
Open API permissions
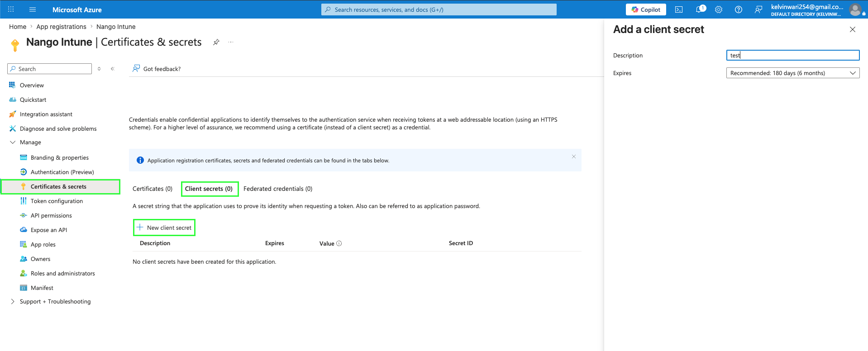(x=51, y=215)
